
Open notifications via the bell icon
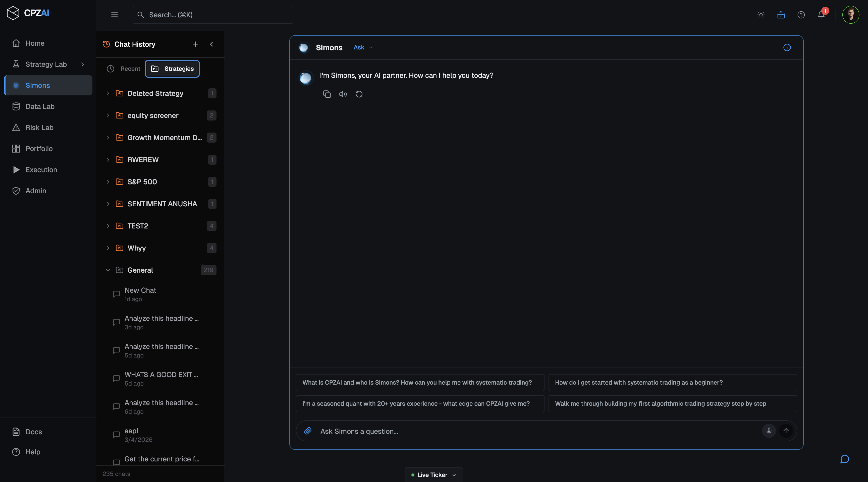pos(821,15)
